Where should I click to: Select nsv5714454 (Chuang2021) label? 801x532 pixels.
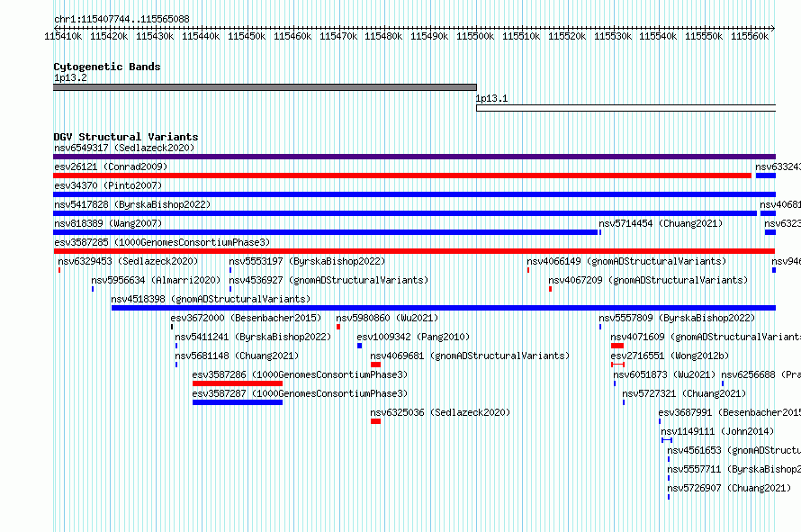pyautogui.click(x=661, y=223)
